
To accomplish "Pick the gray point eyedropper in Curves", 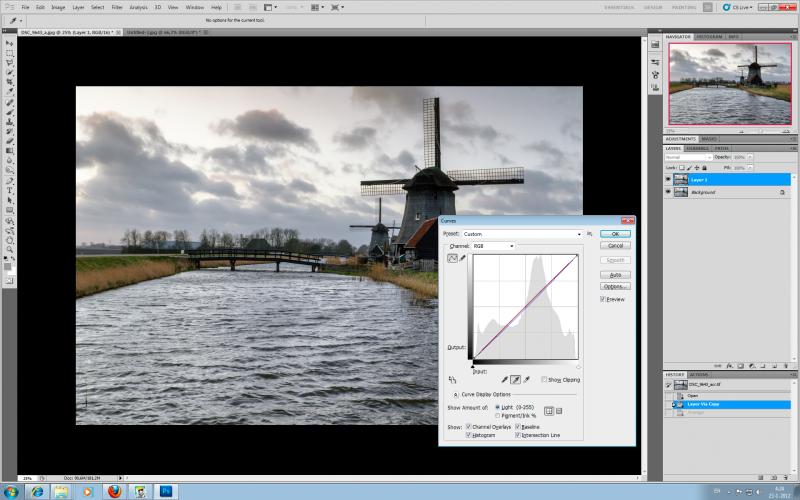I will [x=515, y=380].
